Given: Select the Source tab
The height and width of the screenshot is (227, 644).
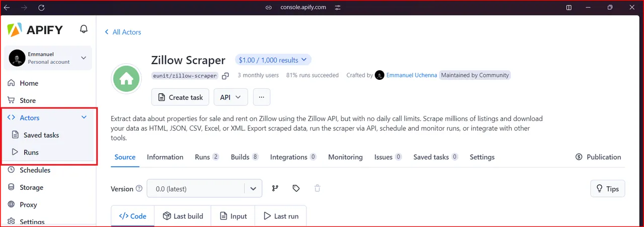Looking at the screenshot, I should pos(125,157).
